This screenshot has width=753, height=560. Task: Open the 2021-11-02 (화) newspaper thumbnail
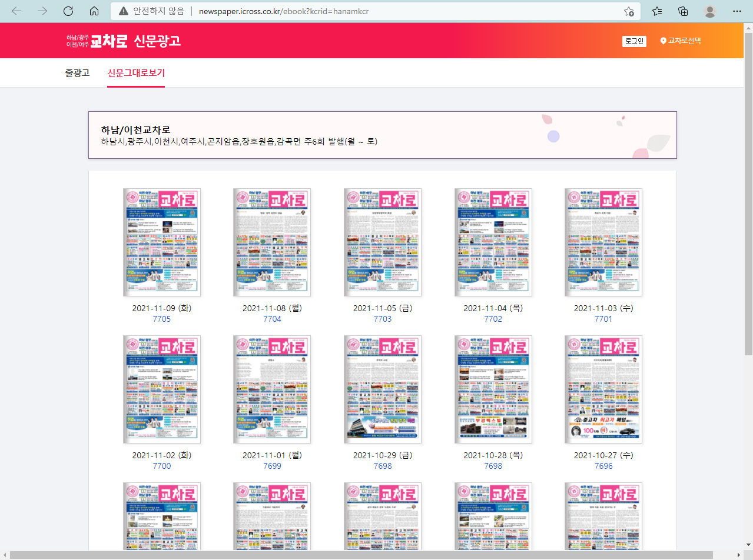[162, 389]
